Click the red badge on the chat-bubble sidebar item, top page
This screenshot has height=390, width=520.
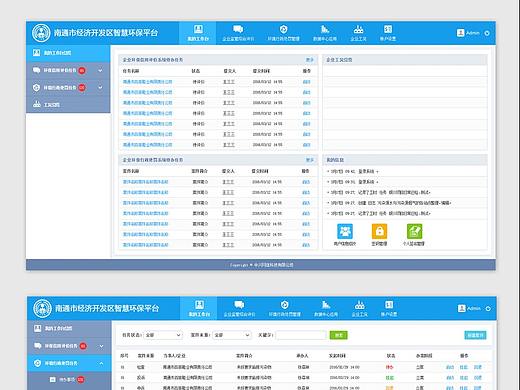click(x=82, y=70)
